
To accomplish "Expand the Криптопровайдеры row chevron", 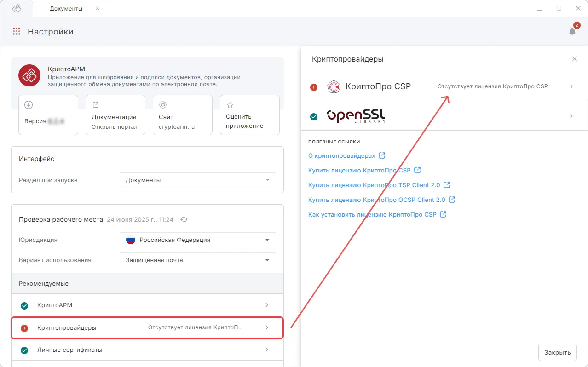I will click(x=267, y=327).
